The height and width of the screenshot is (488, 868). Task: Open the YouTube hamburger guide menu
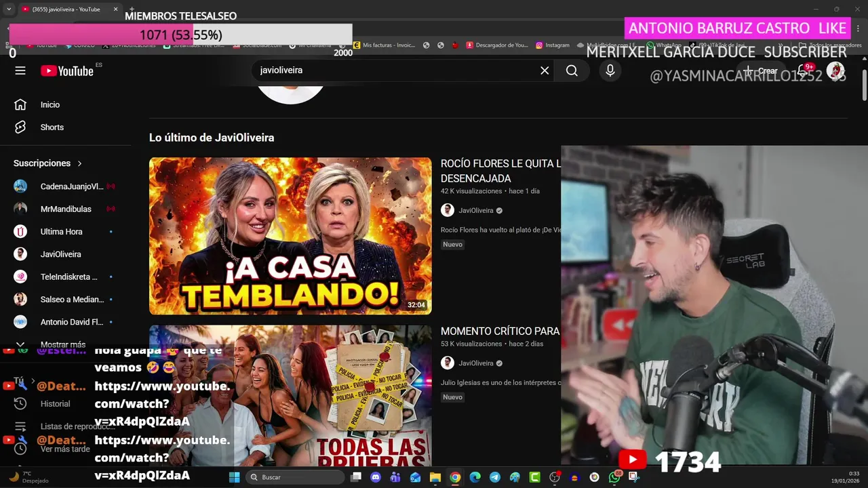[x=20, y=70]
